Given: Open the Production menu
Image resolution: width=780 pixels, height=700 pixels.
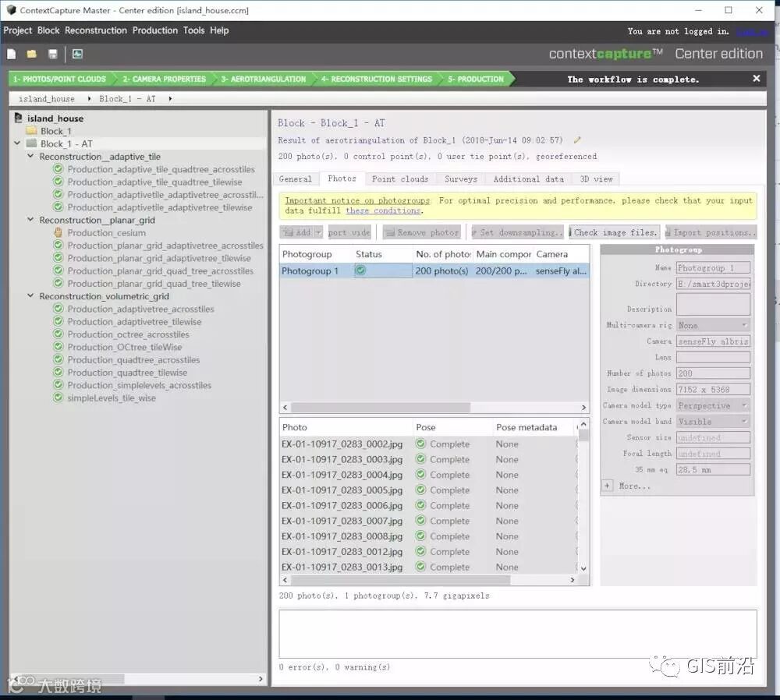Looking at the screenshot, I should 154,30.
